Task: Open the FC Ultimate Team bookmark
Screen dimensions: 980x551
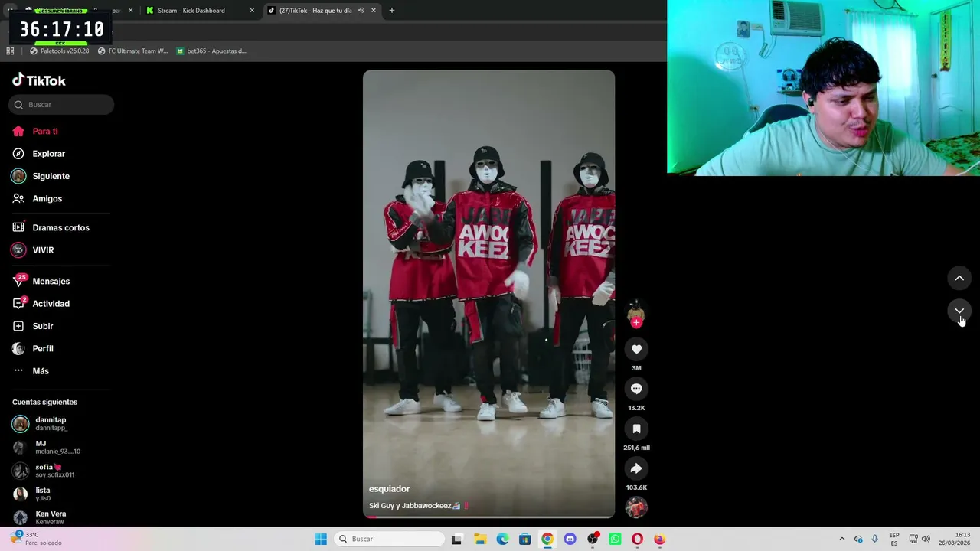Action: coord(132,51)
